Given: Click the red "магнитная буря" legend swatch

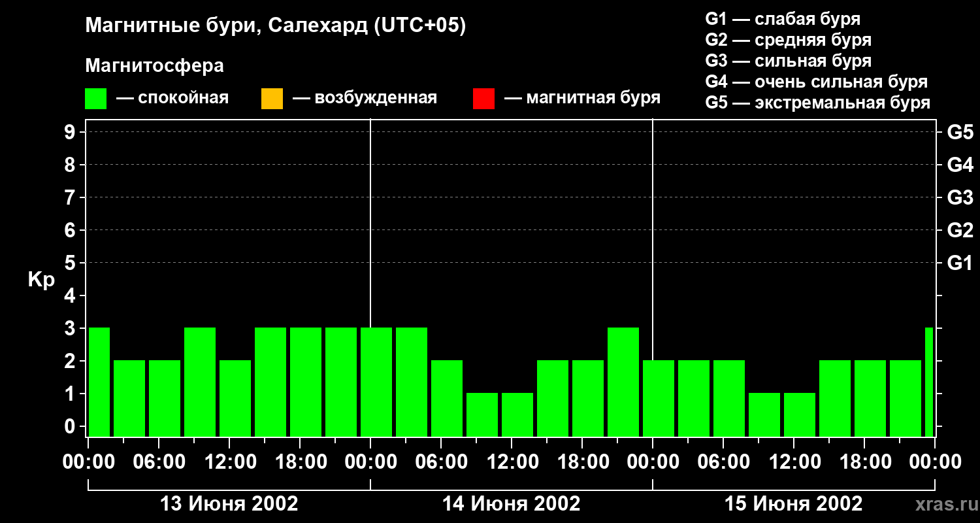Looking at the screenshot, I should 483,99.
